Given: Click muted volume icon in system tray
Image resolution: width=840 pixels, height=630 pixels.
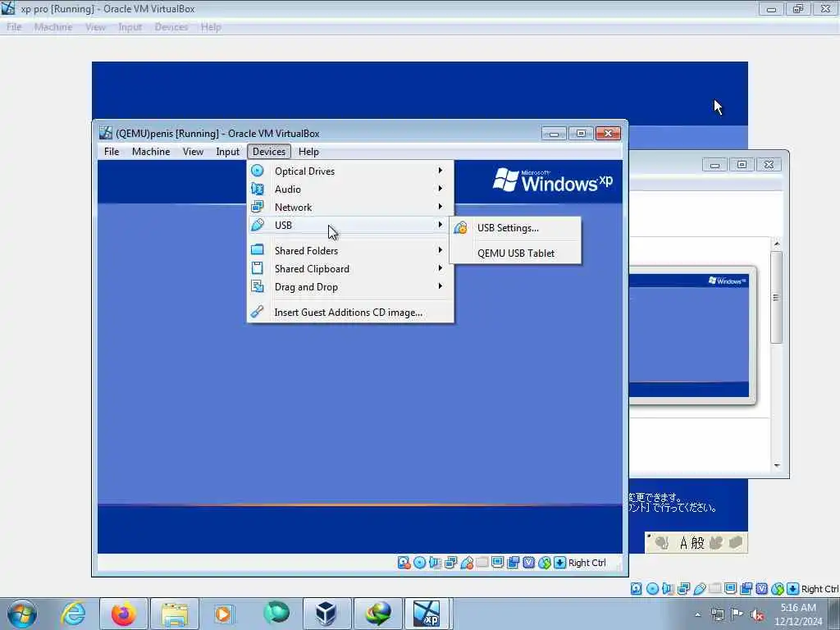Looking at the screenshot, I should (x=757, y=614).
